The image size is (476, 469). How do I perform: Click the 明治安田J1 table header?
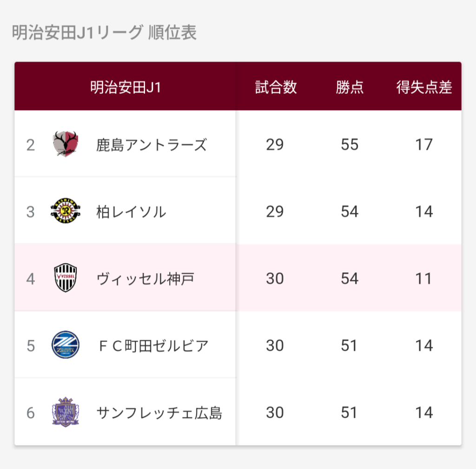(126, 87)
